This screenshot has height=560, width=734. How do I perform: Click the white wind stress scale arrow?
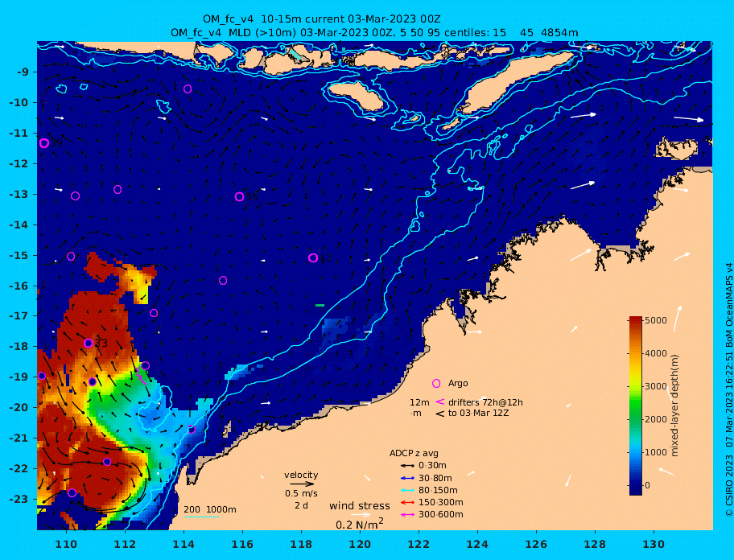click(361, 515)
